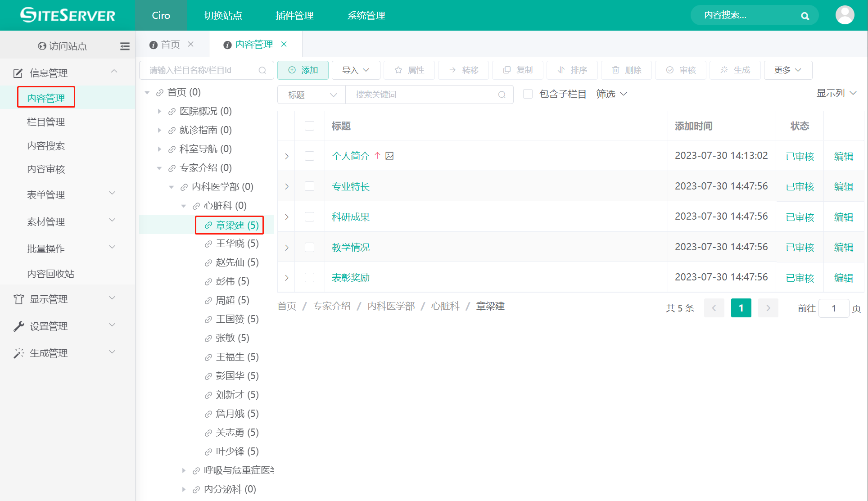Collapse the 内科医学部 tree node
This screenshot has width=868, height=501.
click(172, 186)
